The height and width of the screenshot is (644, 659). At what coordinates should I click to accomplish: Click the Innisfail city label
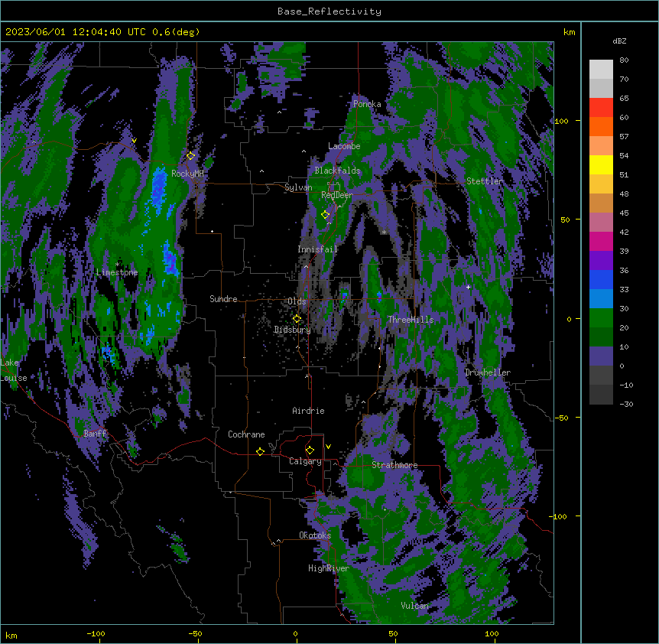[318, 249]
